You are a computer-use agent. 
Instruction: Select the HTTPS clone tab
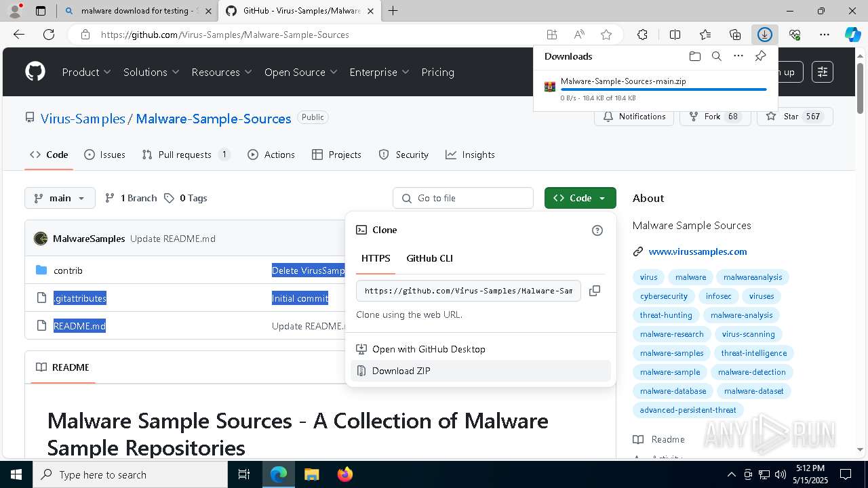point(376,258)
